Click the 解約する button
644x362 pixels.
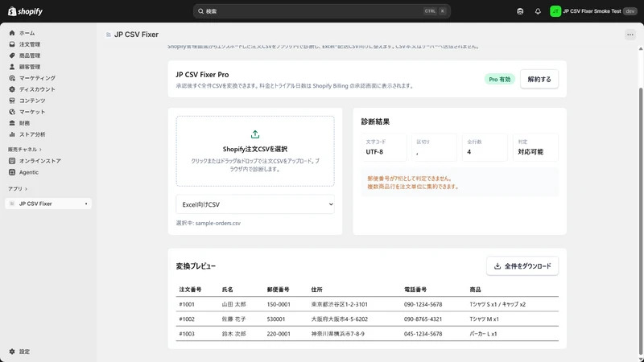[x=539, y=79]
